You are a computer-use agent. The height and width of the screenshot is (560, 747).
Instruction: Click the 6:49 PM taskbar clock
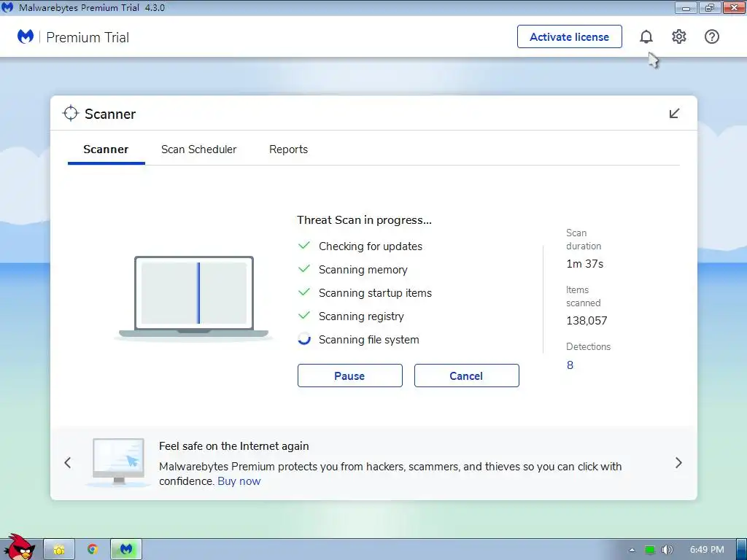pyautogui.click(x=707, y=550)
